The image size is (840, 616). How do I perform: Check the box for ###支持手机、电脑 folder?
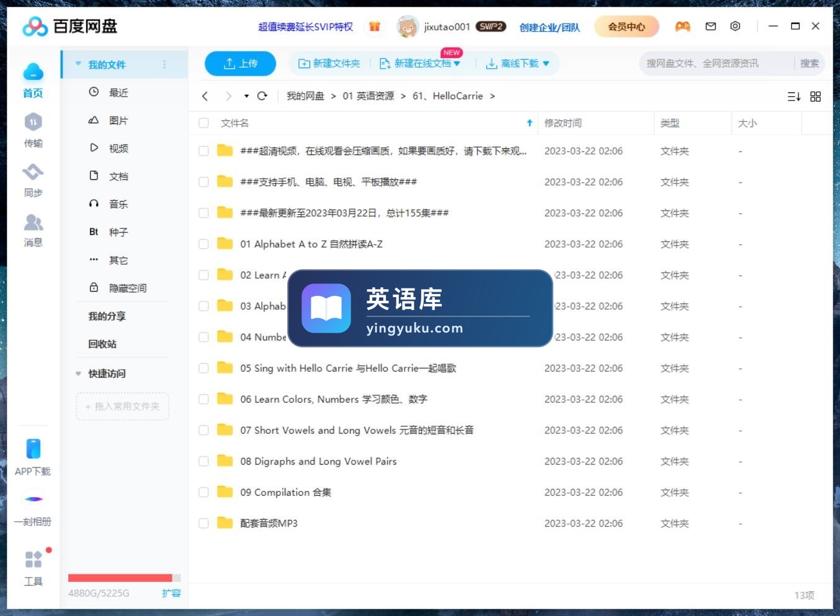[203, 182]
